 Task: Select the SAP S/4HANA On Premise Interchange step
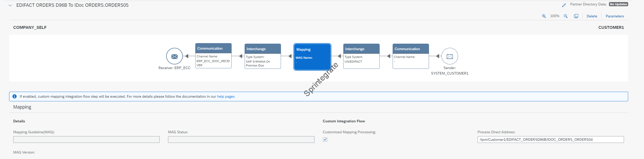(263, 56)
